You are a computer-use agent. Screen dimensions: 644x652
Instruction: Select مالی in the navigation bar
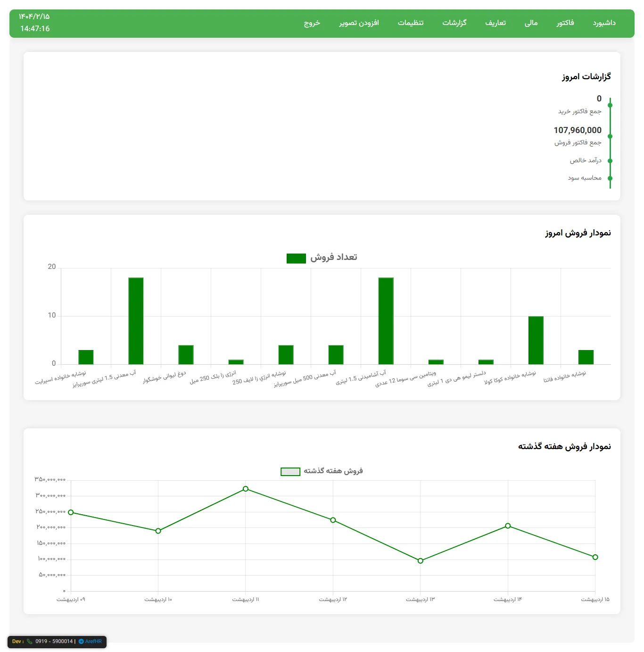[531, 23]
